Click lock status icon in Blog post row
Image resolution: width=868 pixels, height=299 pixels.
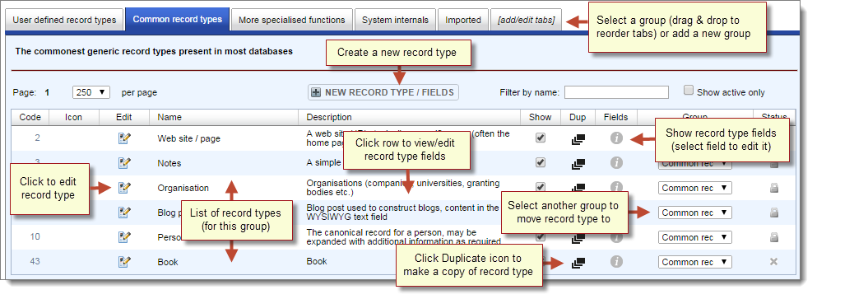tap(774, 213)
